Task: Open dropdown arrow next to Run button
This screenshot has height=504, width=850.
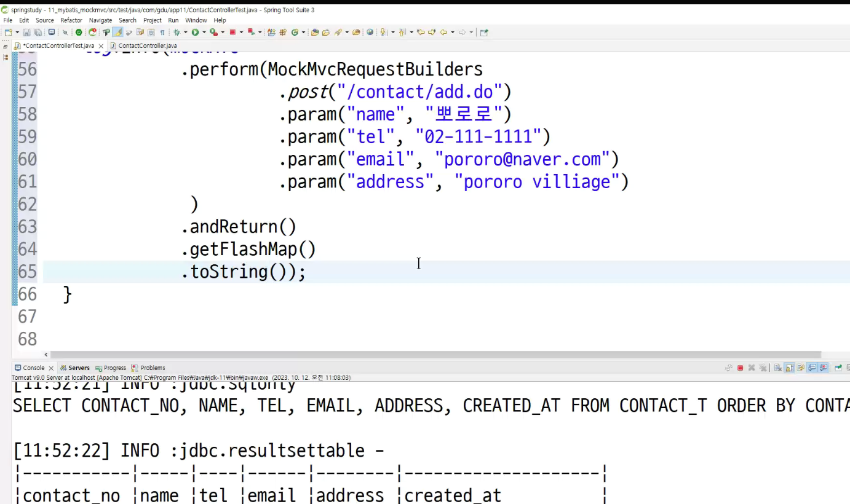Action: pos(204,32)
